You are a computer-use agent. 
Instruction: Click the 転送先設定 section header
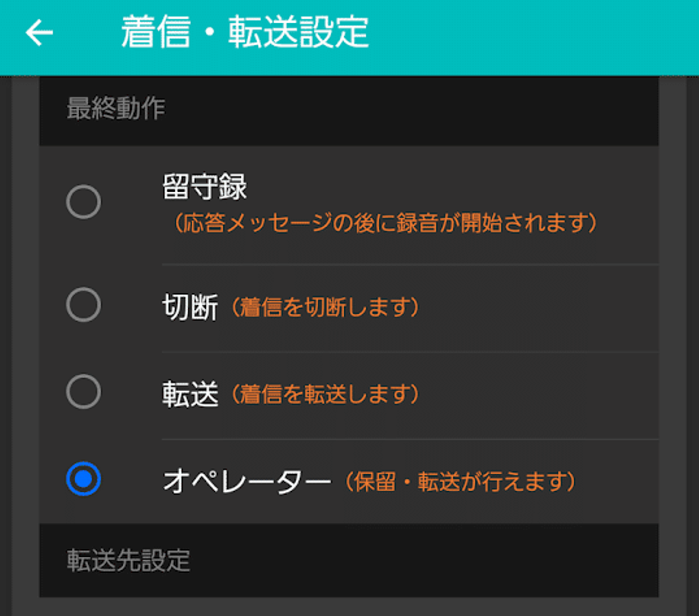pos(128,560)
